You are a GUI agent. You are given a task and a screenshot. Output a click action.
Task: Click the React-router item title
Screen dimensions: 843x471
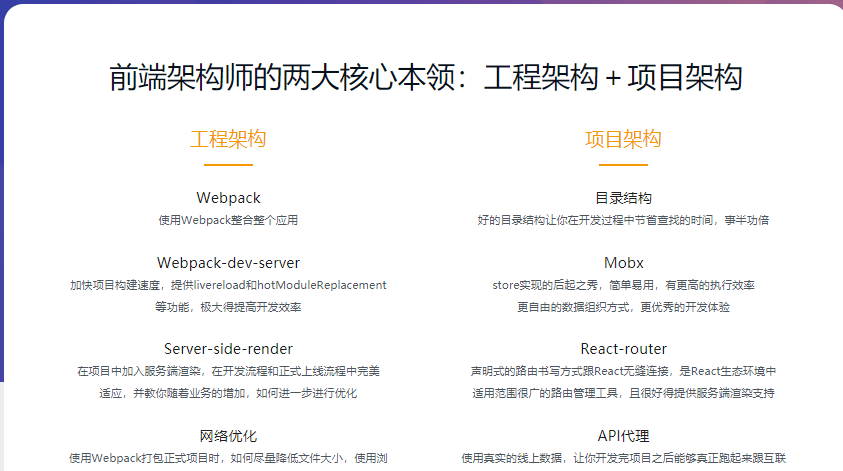624,349
